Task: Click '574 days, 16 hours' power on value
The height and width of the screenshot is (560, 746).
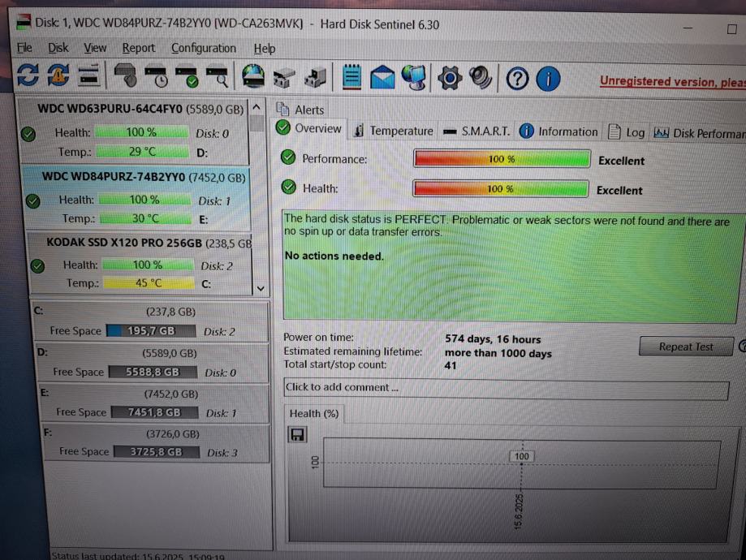Action: (493, 339)
